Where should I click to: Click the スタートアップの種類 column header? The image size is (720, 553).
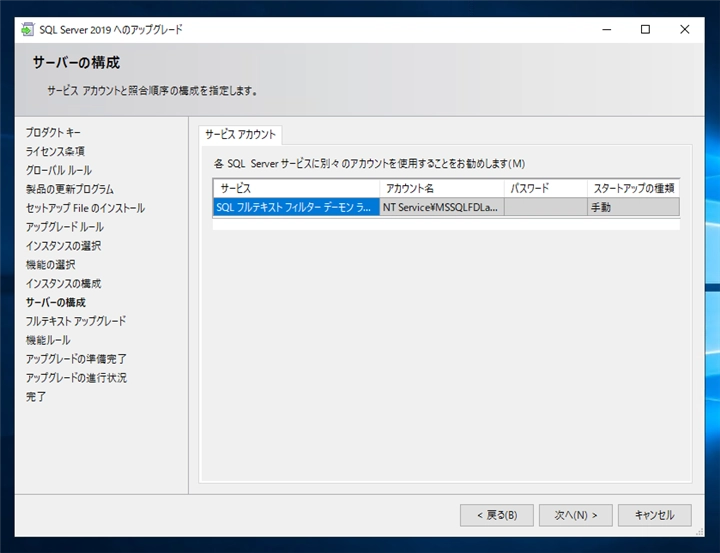pyautogui.click(x=633, y=188)
